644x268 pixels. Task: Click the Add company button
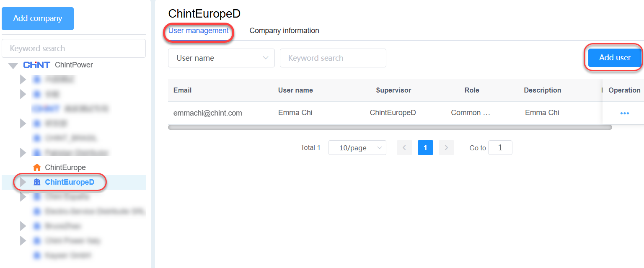pos(38,18)
